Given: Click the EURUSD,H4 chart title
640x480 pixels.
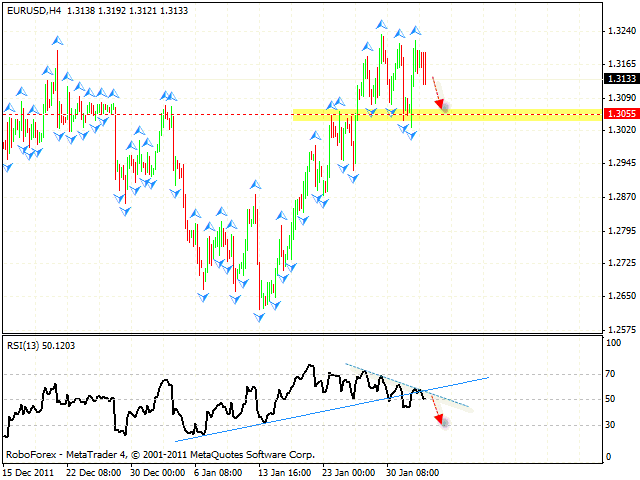Looking at the screenshot, I should 34,9.
